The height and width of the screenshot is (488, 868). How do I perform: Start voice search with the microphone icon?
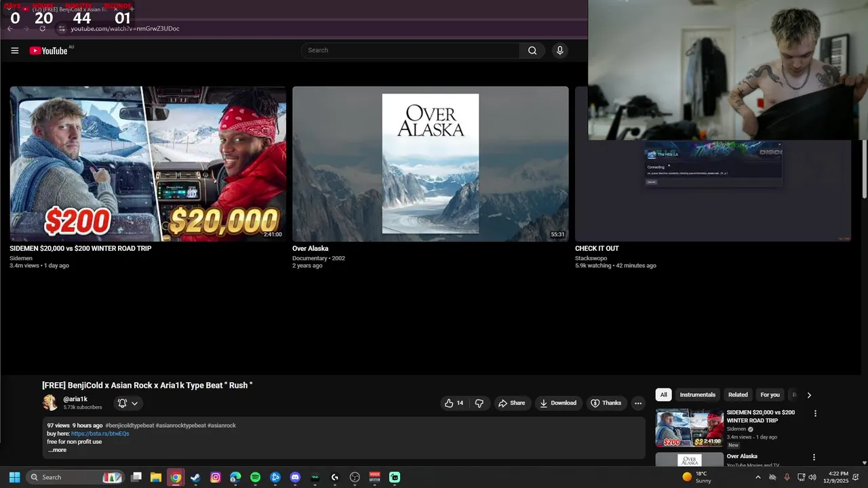pos(559,50)
